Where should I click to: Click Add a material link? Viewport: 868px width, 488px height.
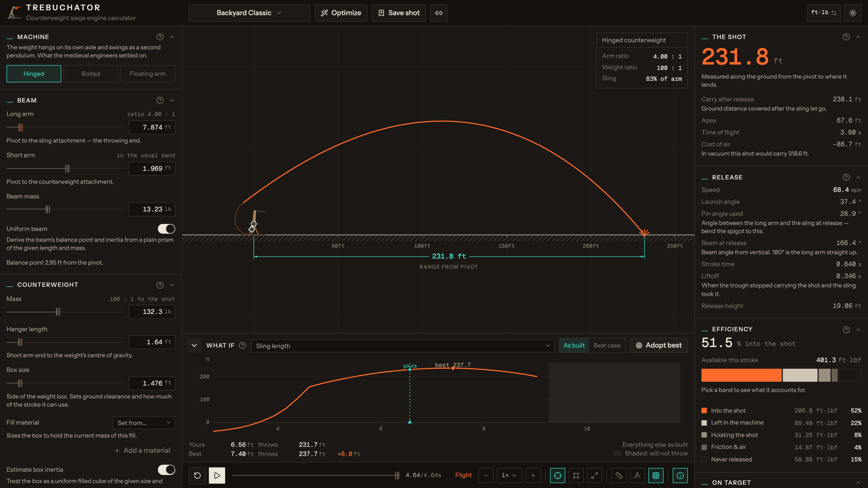[142, 450]
